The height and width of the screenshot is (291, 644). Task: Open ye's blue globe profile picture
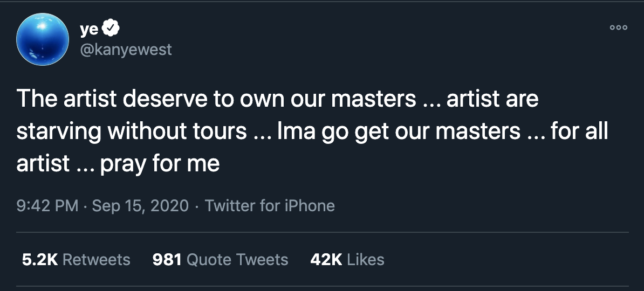(43, 40)
